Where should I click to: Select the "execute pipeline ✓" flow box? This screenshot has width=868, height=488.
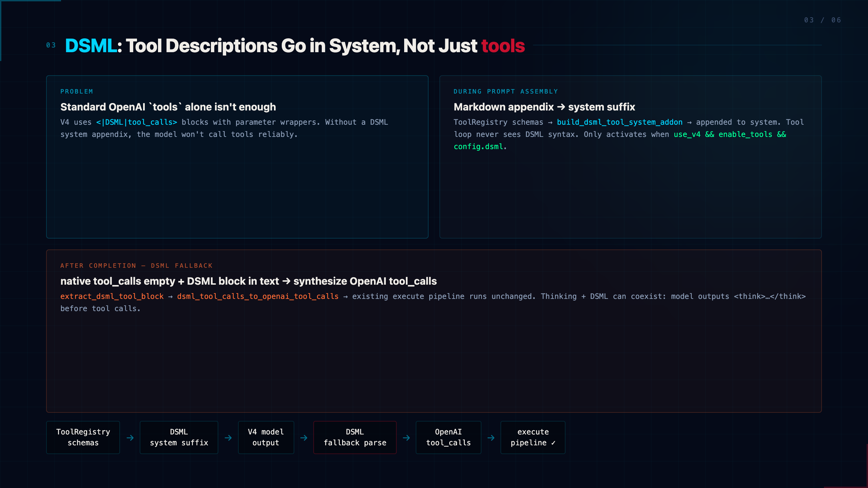pyautogui.click(x=533, y=437)
